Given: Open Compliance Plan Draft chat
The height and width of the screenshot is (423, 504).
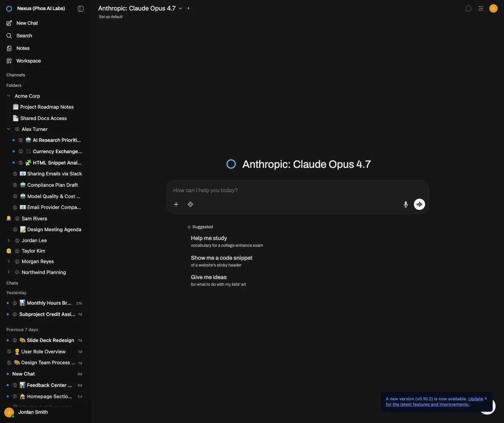Looking at the screenshot, I should pos(49,185).
